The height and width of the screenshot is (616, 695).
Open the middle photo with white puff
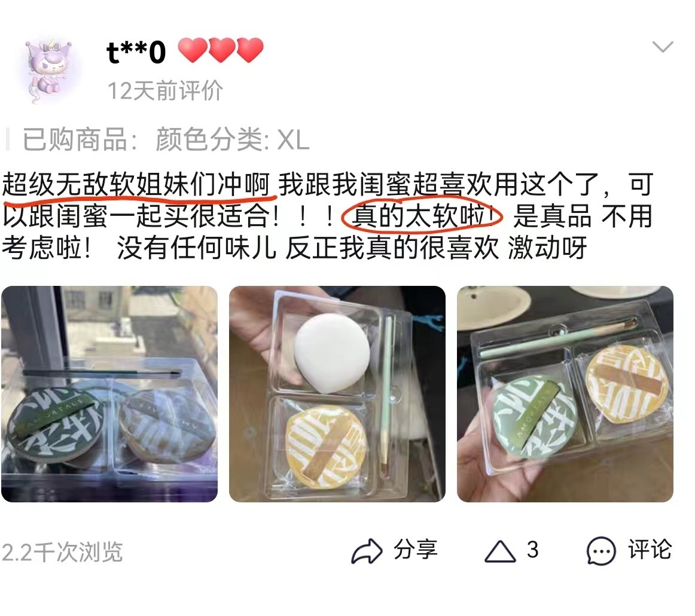point(337,394)
